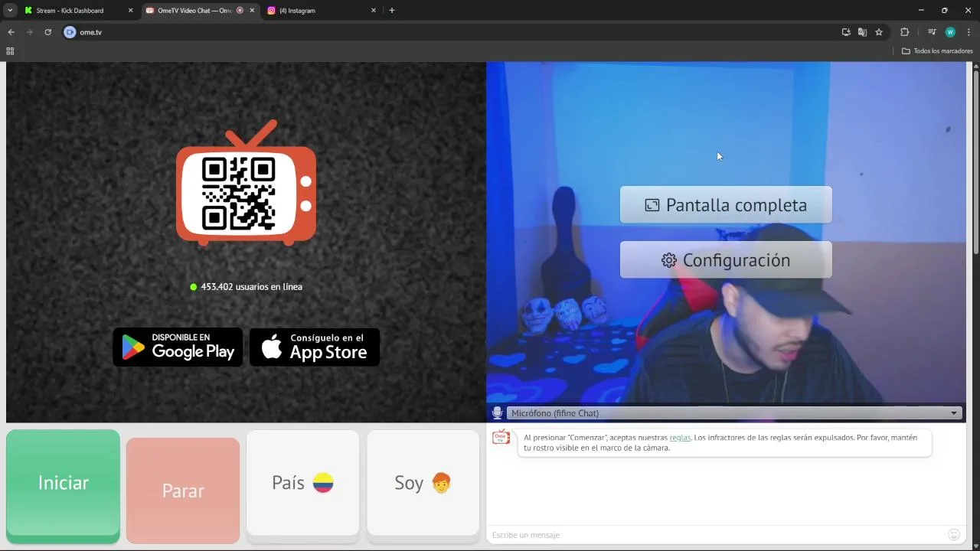The width and height of the screenshot is (980, 551).
Task: Open the Google Translate page icon
Action: (x=862, y=32)
